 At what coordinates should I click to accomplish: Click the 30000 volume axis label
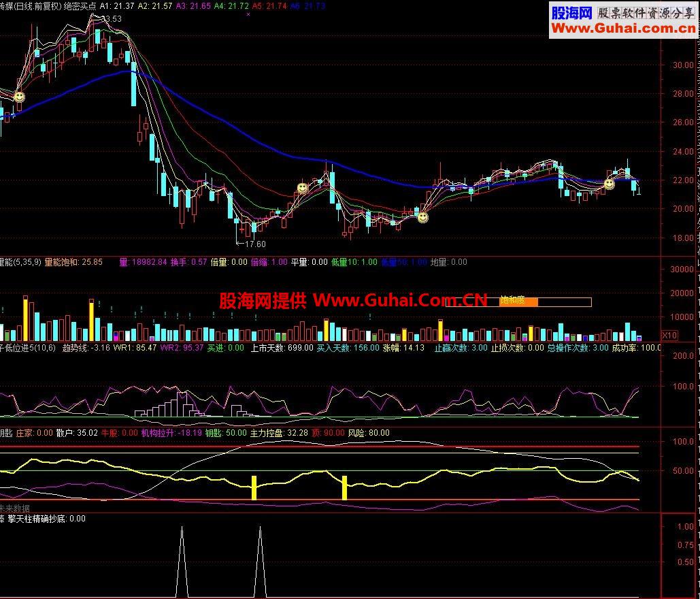coord(682,270)
